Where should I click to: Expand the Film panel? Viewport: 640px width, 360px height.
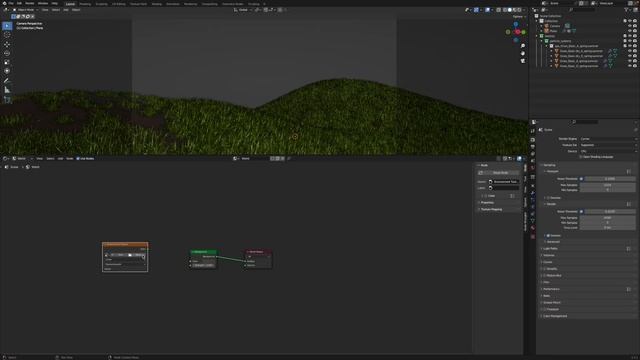pos(546,282)
